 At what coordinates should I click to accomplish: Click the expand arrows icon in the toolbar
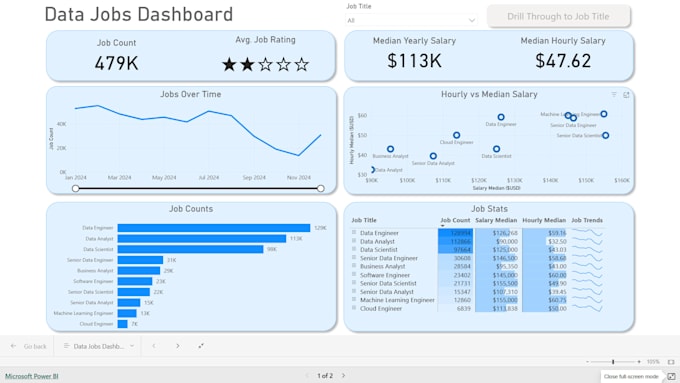click(x=201, y=346)
